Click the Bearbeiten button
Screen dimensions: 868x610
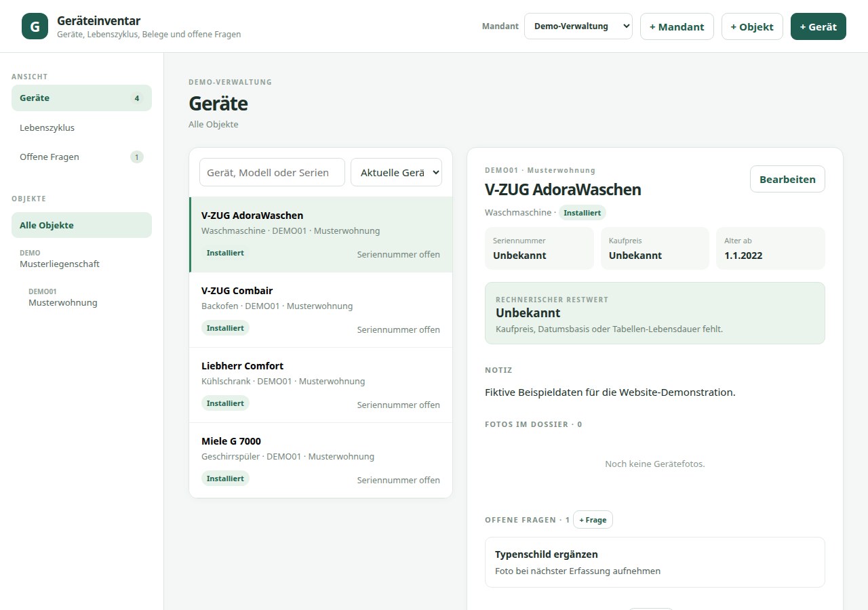click(x=787, y=179)
